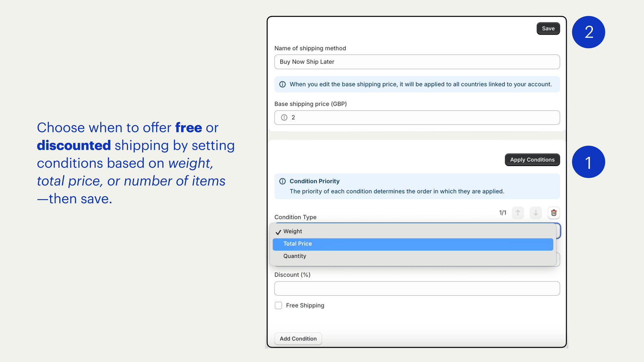Click the red trash delete condition icon
644x362 pixels.
click(x=554, y=213)
